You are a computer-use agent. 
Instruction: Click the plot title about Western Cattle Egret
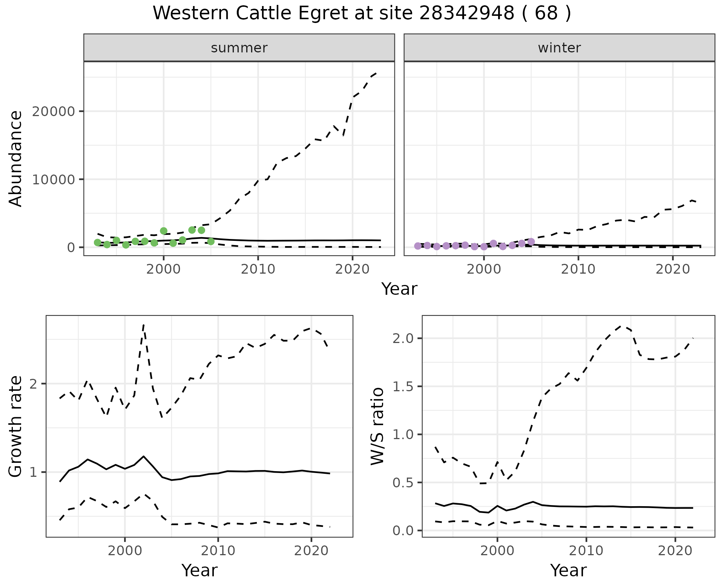point(362,14)
